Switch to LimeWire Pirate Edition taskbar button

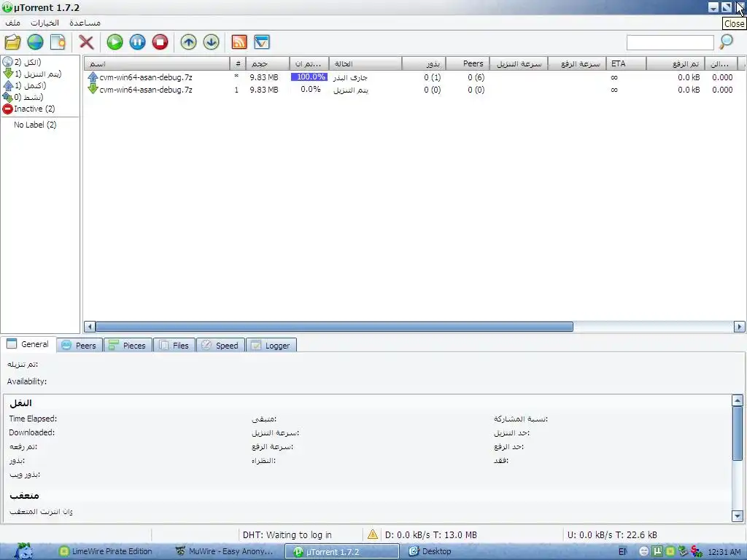(106, 551)
